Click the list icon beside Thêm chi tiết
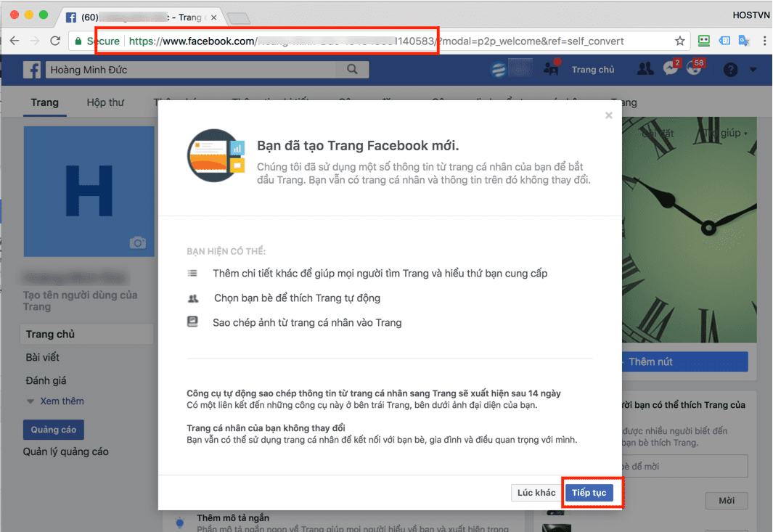Screen dimensions: 773x532 192,273
